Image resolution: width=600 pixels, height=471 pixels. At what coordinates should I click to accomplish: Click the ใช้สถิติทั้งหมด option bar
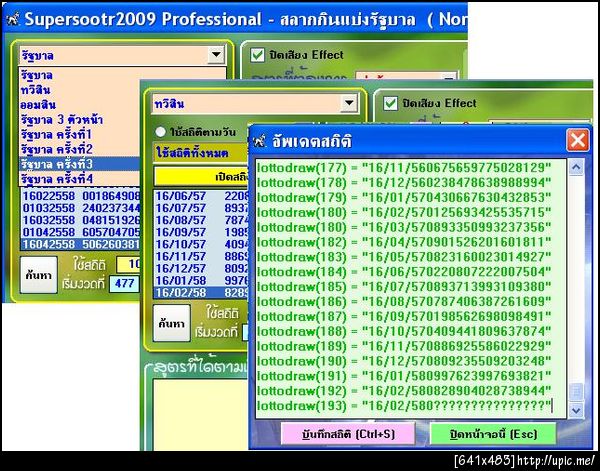pyautogui.click(x=201, y=153)
